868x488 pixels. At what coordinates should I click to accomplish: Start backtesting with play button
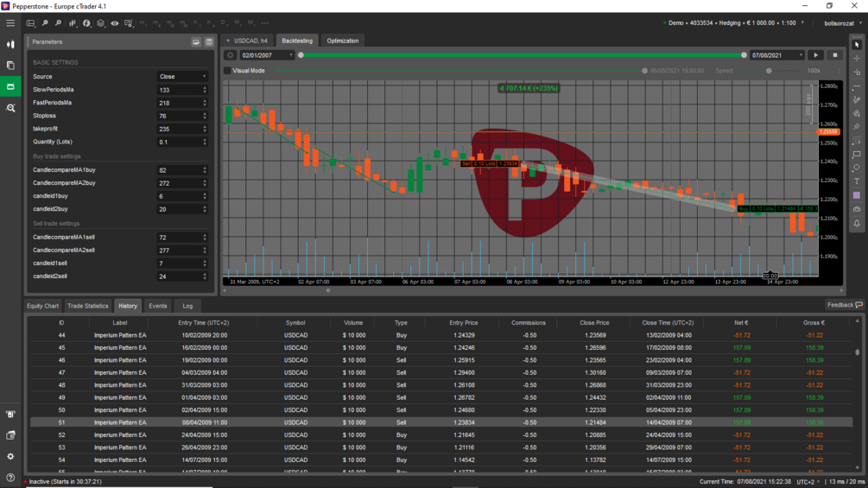(815, 55)
